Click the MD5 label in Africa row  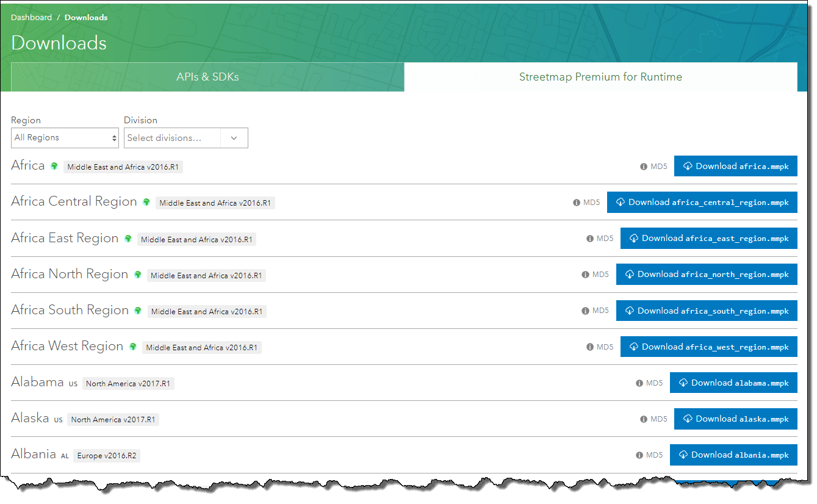(659, 167)
